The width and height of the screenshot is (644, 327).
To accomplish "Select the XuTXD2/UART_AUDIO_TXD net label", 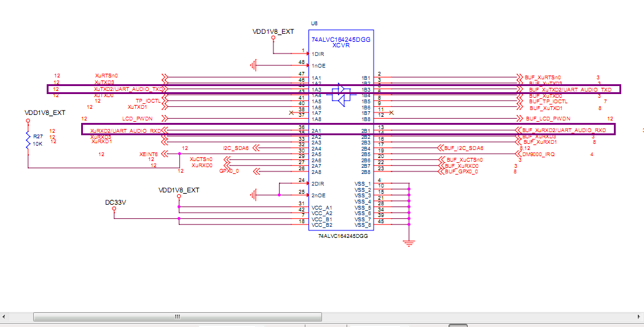I will [x=128, y=89].
